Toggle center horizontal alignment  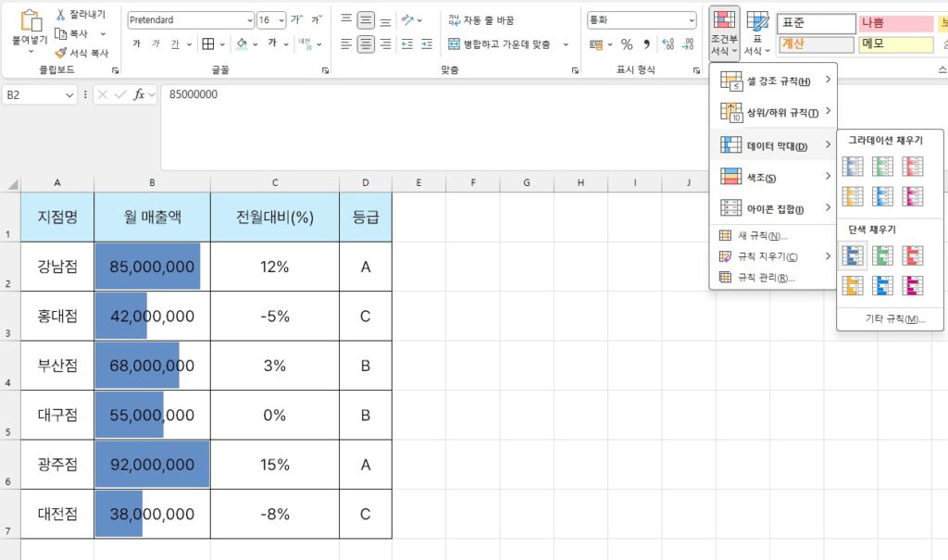pyautogui.click(x=366, y=44)
